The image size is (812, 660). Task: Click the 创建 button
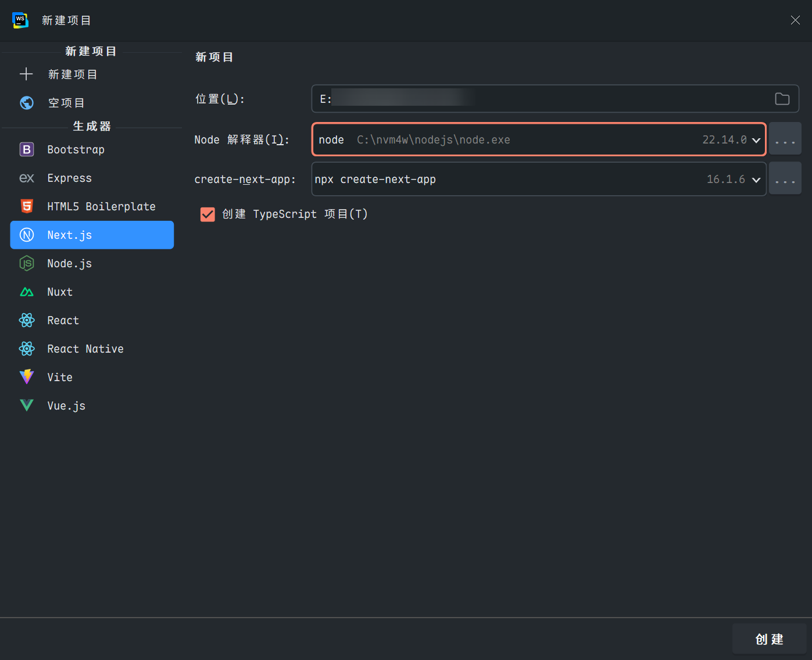point(769,639)
